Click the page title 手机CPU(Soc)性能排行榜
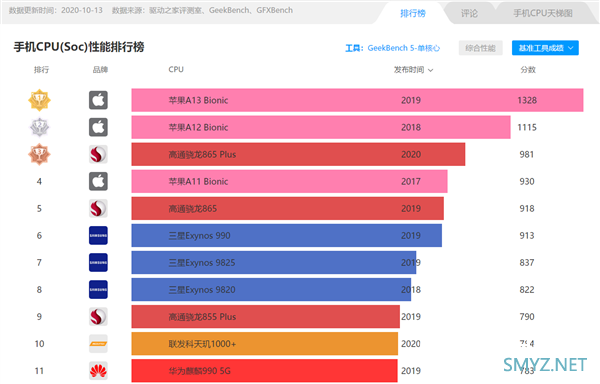Image resolution: width=600 pixels, height=384 pixels. (79, 47)
